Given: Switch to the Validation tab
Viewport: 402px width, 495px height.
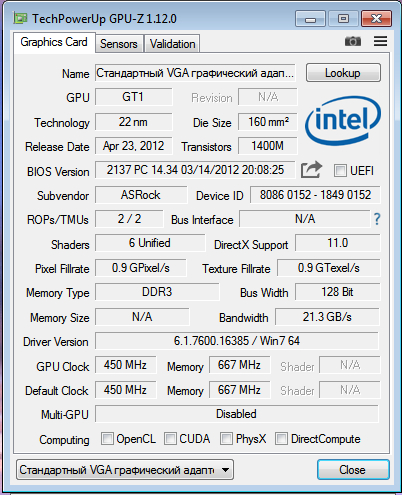Looking at the screenshot, I should tap(172, 44).
